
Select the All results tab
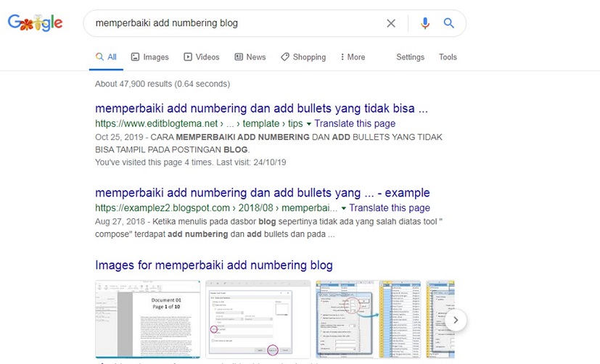(106, 57)
